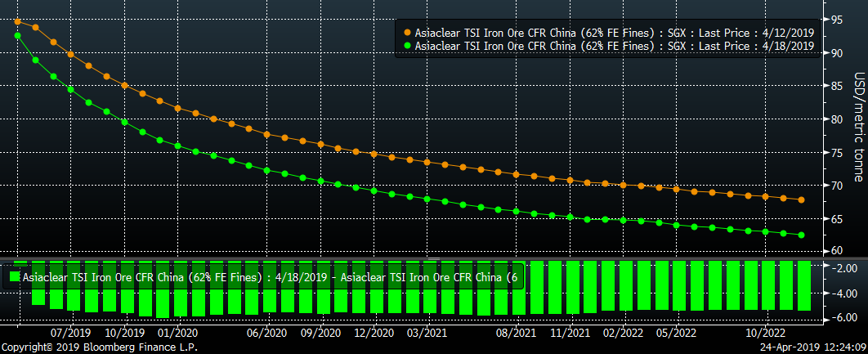Select the first green data point on curve
This screenshot has width=868, height=354.
pyautogui.click(x=17, y=35)
